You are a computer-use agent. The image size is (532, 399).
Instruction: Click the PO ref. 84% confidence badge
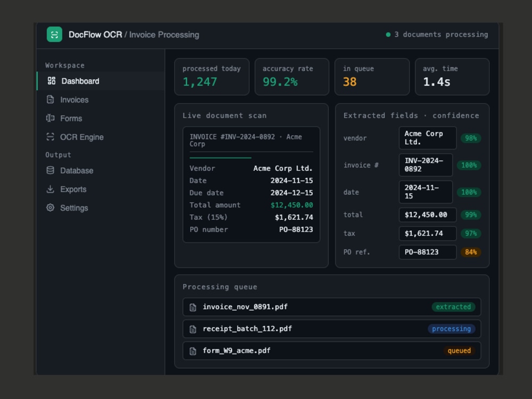(471, 252)
